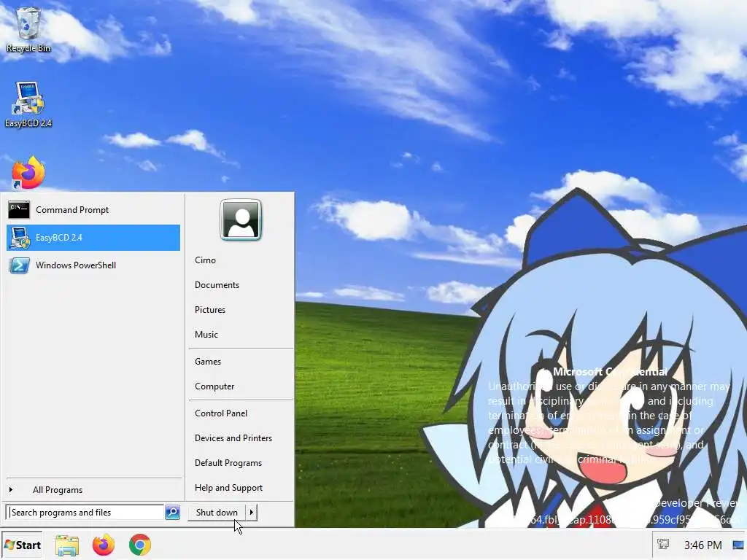
Task: Open the Recycle Bin desktop icon
Action: click(x=28, y=29)
